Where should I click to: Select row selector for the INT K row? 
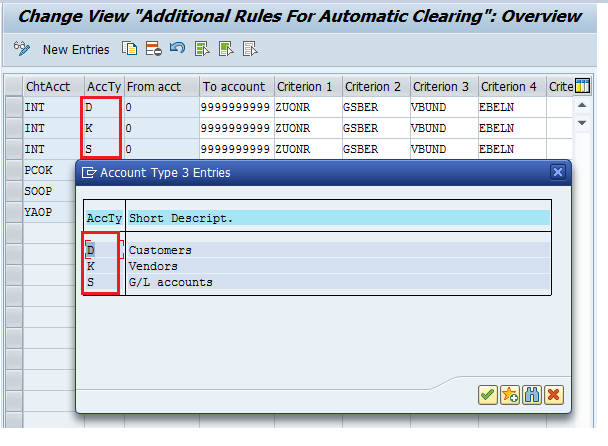tap(14, 128)
